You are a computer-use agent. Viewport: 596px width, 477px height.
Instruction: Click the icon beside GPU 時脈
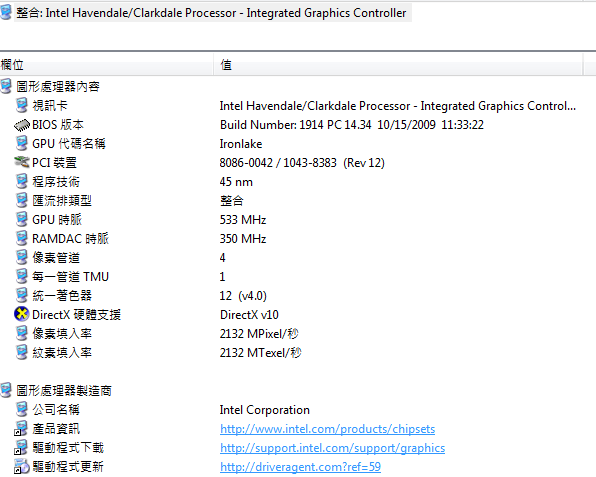pos(22,219)
